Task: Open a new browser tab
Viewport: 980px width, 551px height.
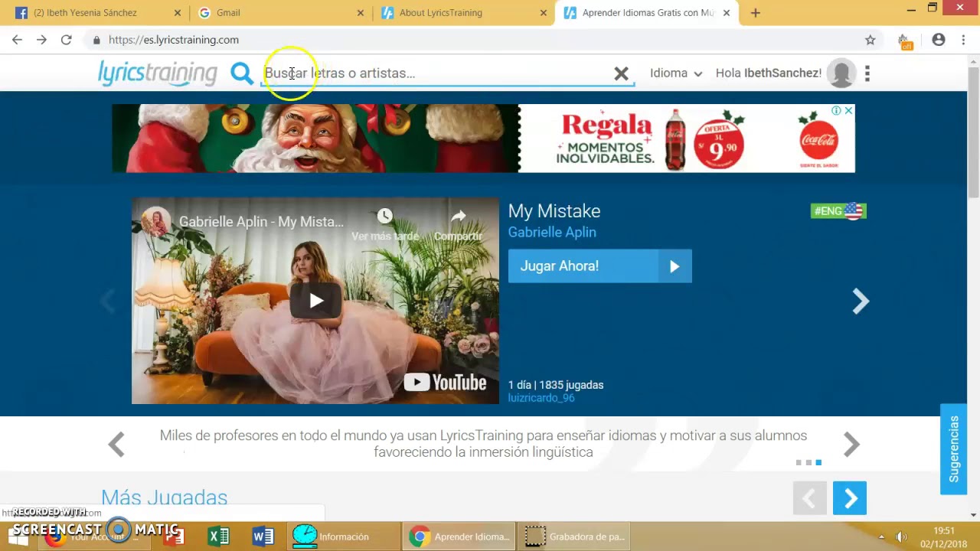Action: (755, 13)
